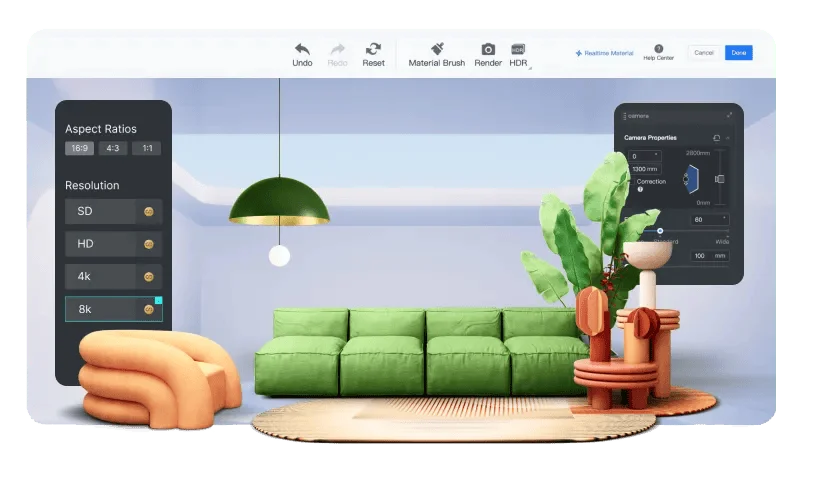Expand the camera panel with the arrows icon
Viewport: 817px width, 480px height.
click(729, 115)
